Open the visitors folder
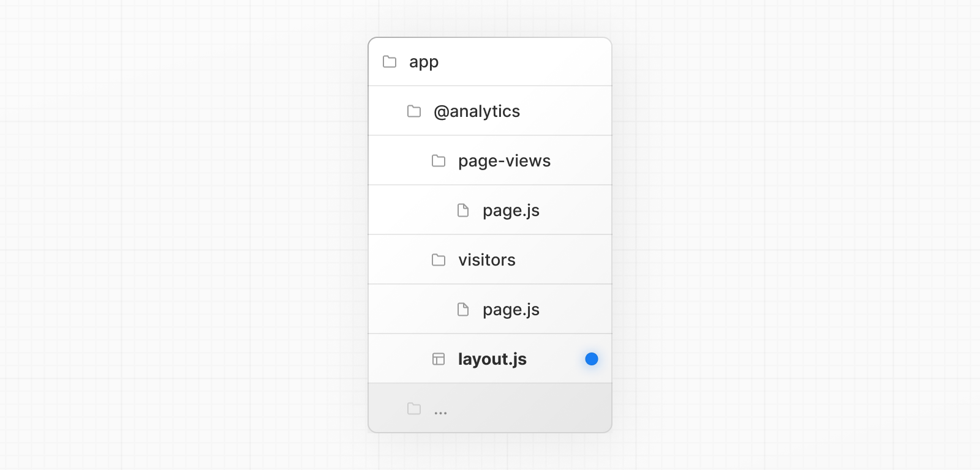The width and height of the screenshot is (980, 470). pos(487,260)
